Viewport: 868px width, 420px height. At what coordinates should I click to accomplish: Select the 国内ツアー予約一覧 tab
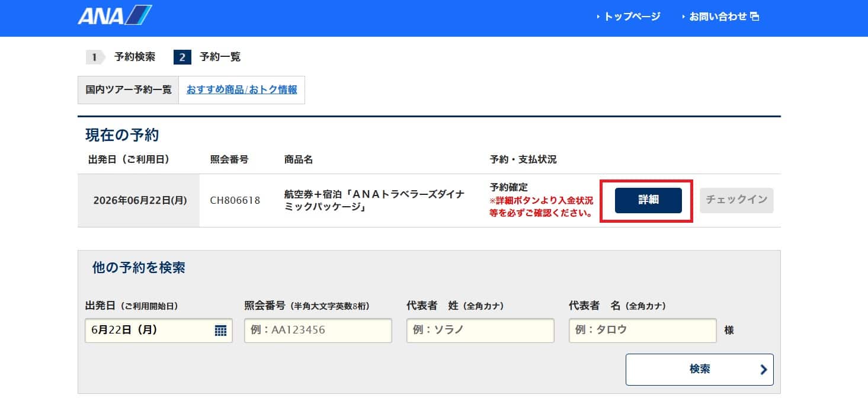coord(129,90)
